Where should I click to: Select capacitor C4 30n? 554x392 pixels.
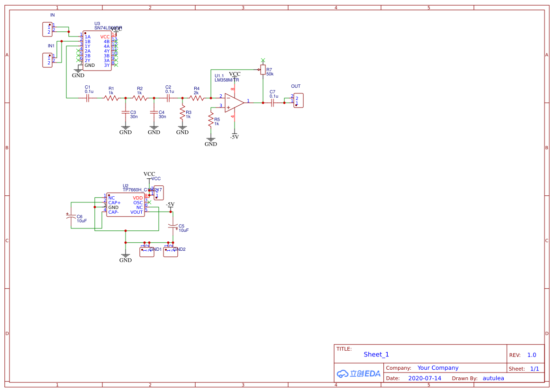click(x=154, y=112)
